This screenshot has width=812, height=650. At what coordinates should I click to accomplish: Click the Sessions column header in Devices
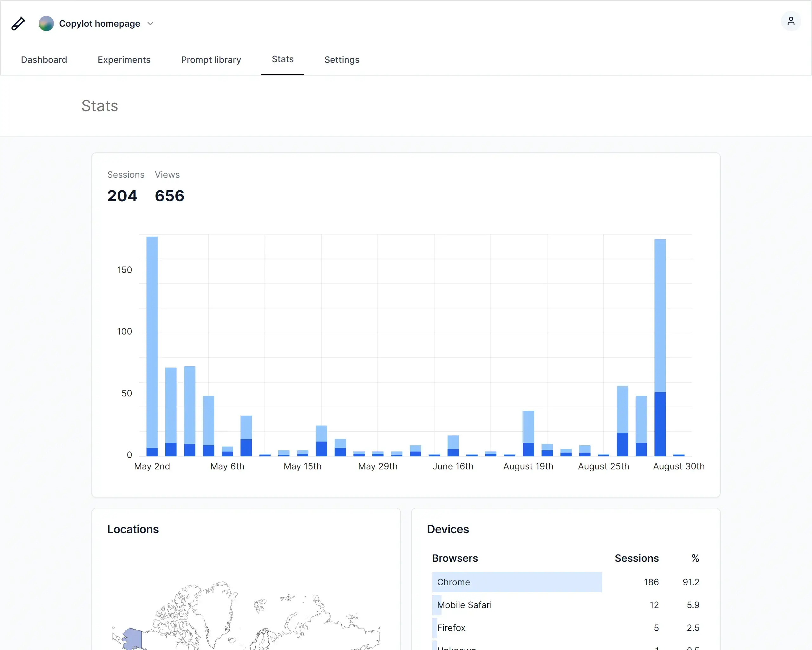point(637,558)
